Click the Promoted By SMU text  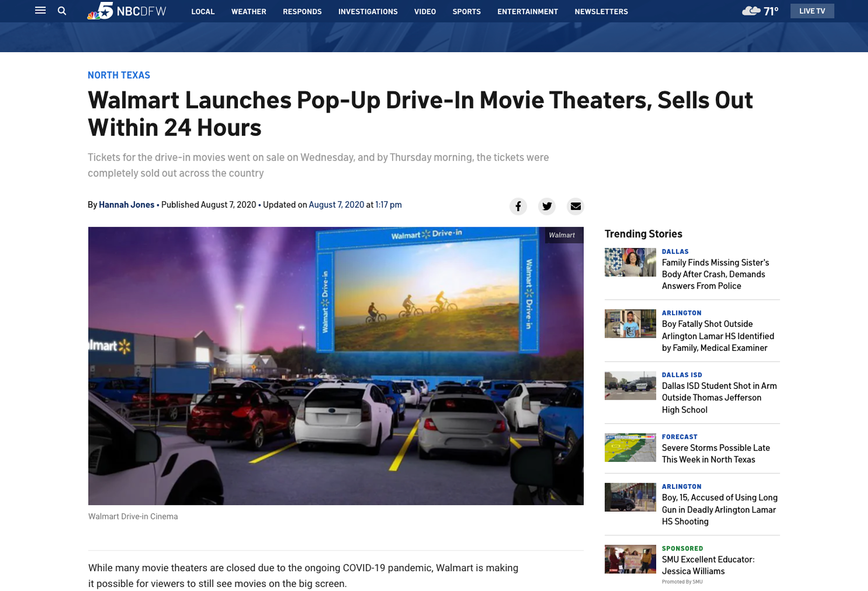click(x=682, y=582)
